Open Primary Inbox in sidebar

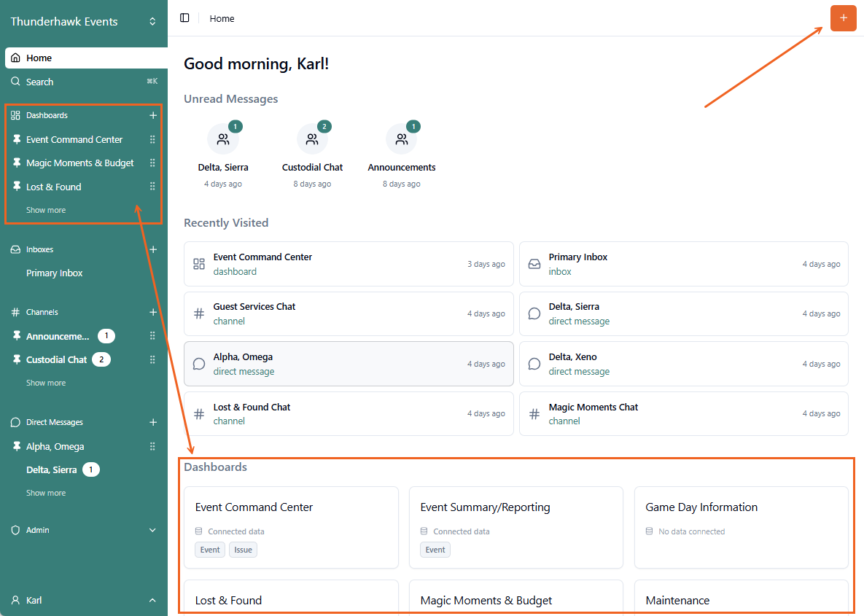tap(55, 273)
